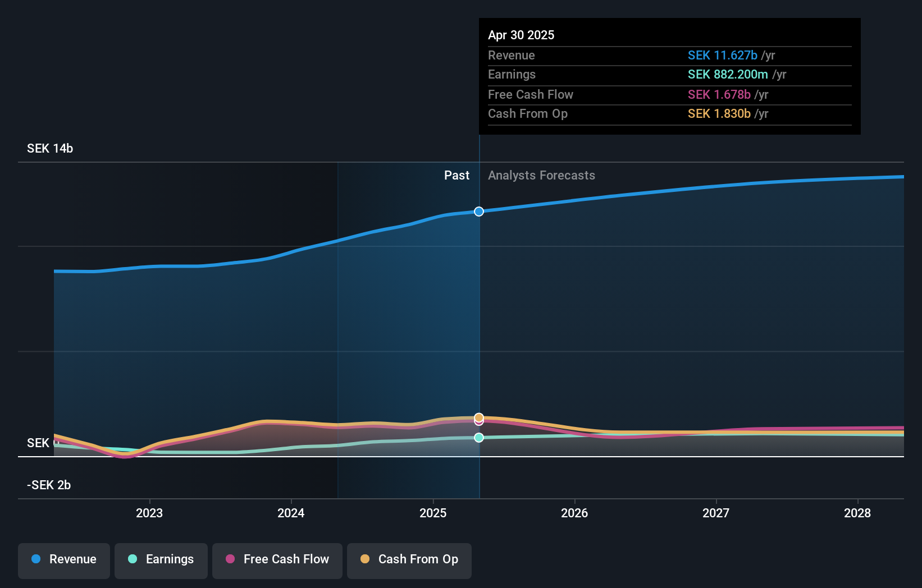Click the SEK 14b y-axis label
This screenshot has width=922, height=588.
[x=50, y=148]
